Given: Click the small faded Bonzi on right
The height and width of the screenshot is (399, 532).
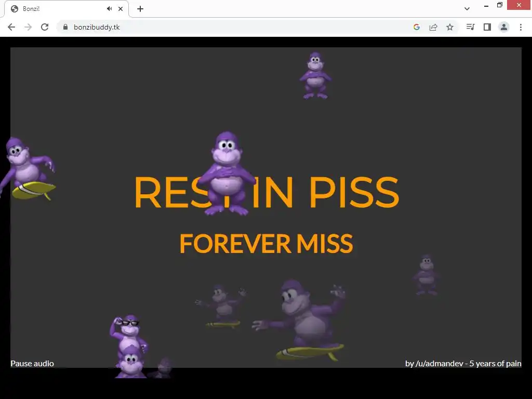Looking at the screenshot, I should pos(426,275).
